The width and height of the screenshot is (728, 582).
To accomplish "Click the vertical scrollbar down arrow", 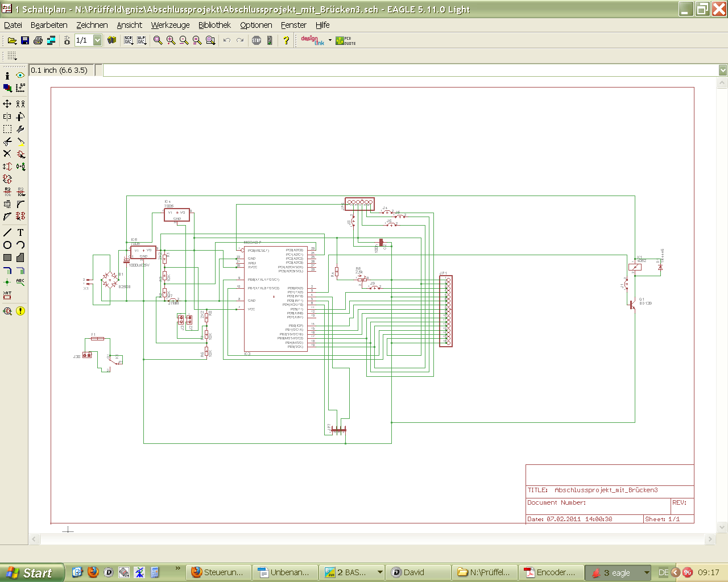I will click(x=722, y=527).
